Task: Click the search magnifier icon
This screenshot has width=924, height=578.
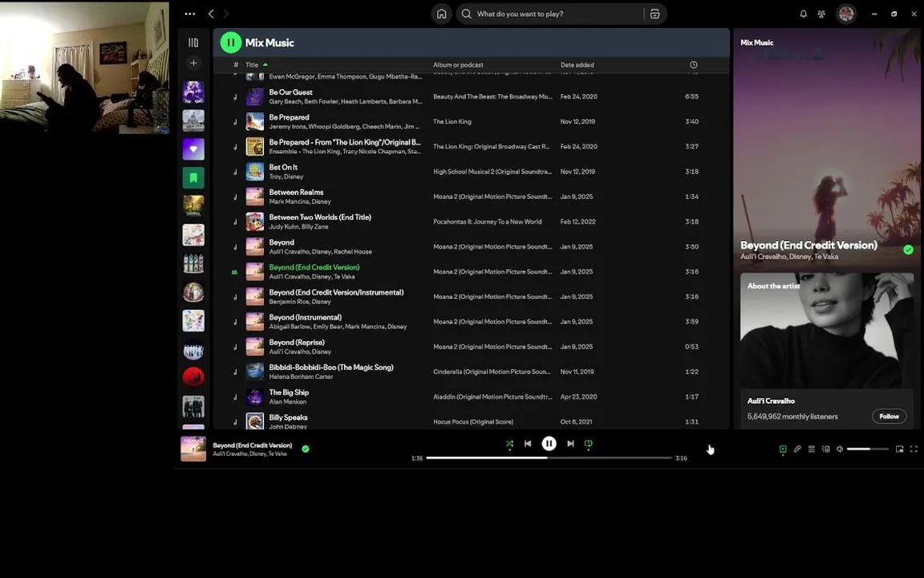Action: click(x=467, y=14)
